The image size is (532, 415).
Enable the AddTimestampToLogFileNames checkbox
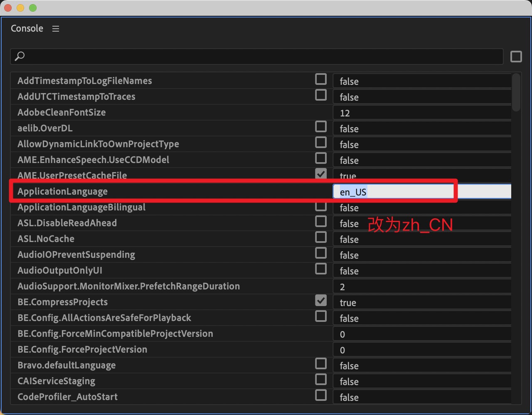321,79
